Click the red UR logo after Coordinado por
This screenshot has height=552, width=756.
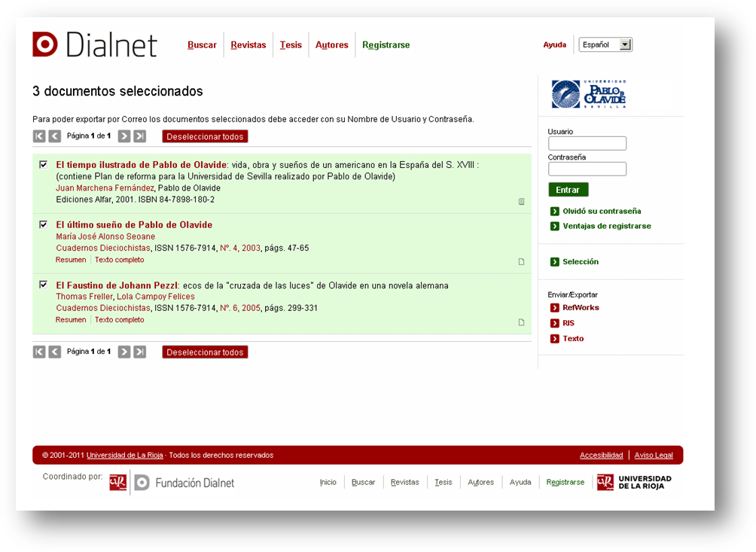(x=117, y=482)
